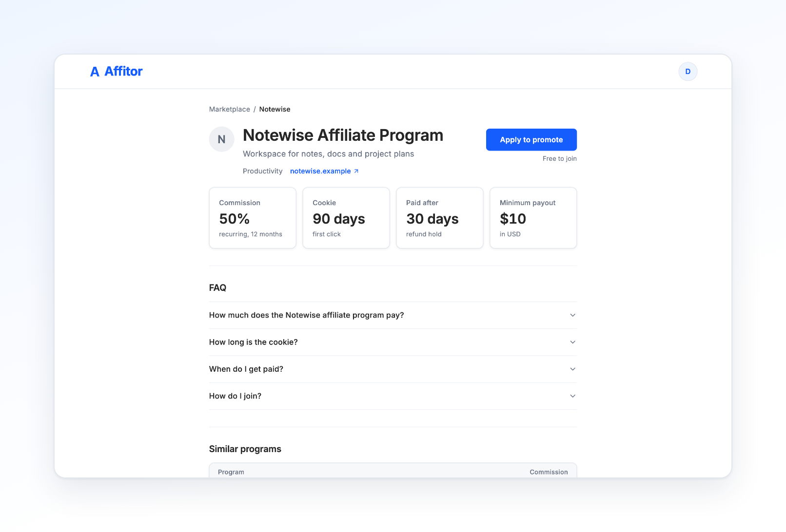Select the Cookie 90 days card

click(x=346, y=218)
